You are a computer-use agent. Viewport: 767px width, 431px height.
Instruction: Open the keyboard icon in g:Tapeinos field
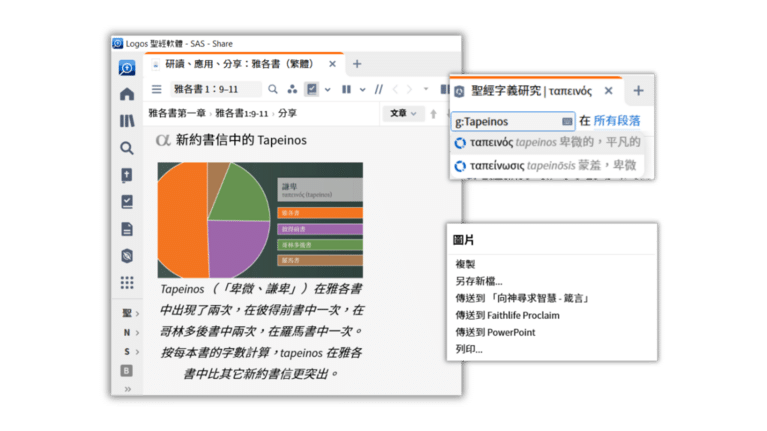click(x=566, y=121)
